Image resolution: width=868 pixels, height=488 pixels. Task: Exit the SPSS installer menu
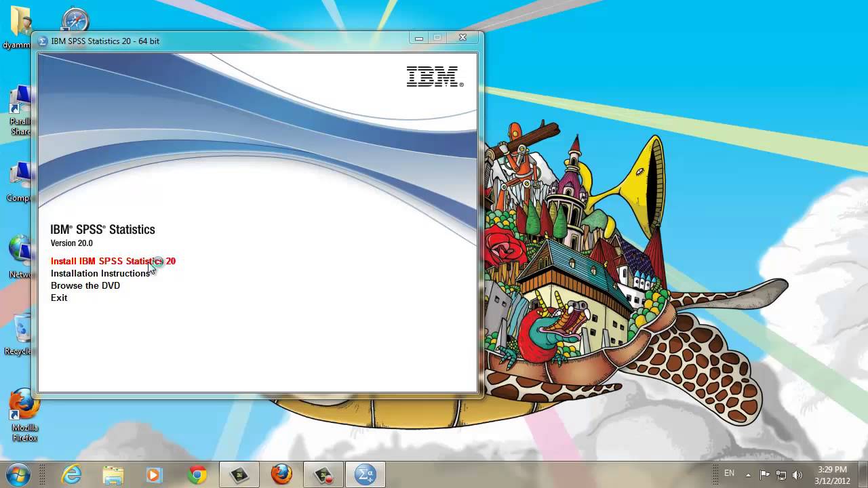pos(59,298)
